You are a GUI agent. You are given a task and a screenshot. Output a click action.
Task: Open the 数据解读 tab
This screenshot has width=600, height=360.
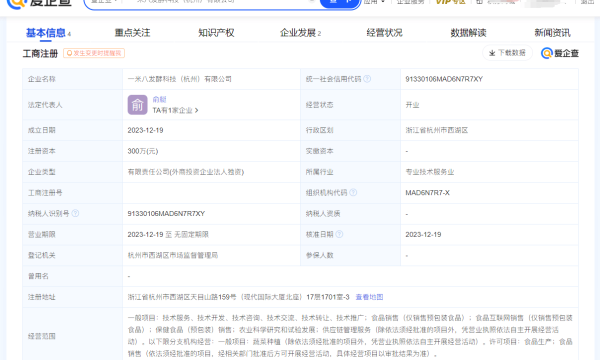pyautogui.click(x=468, y=33)
